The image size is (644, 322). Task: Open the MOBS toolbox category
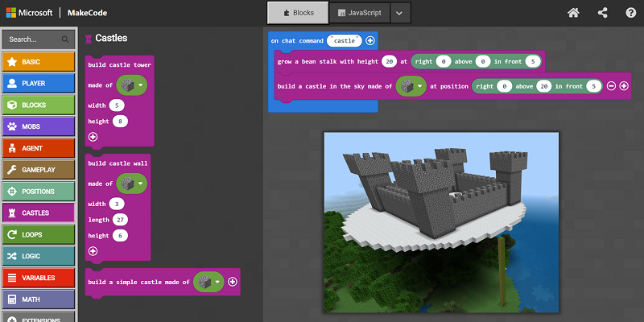pos(39,126)
